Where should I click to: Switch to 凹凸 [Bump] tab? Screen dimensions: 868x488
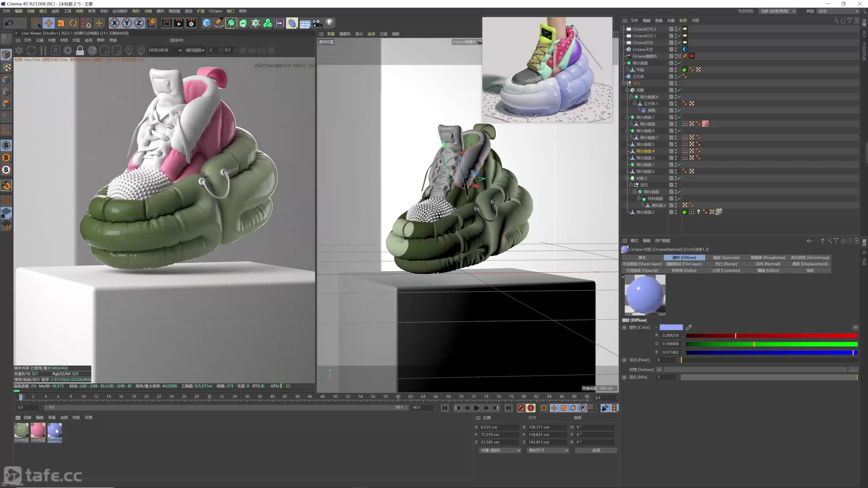pos(726,264)
